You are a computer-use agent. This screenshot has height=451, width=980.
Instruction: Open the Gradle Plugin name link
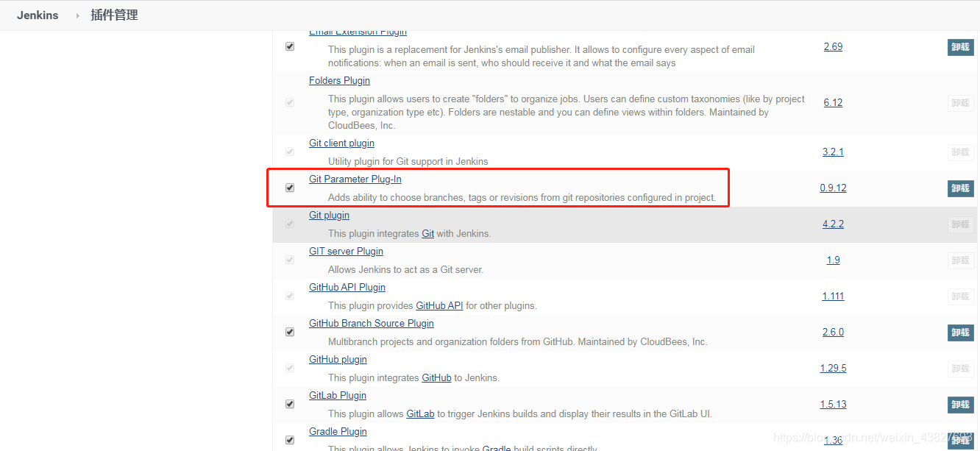[x=338, y=432]
